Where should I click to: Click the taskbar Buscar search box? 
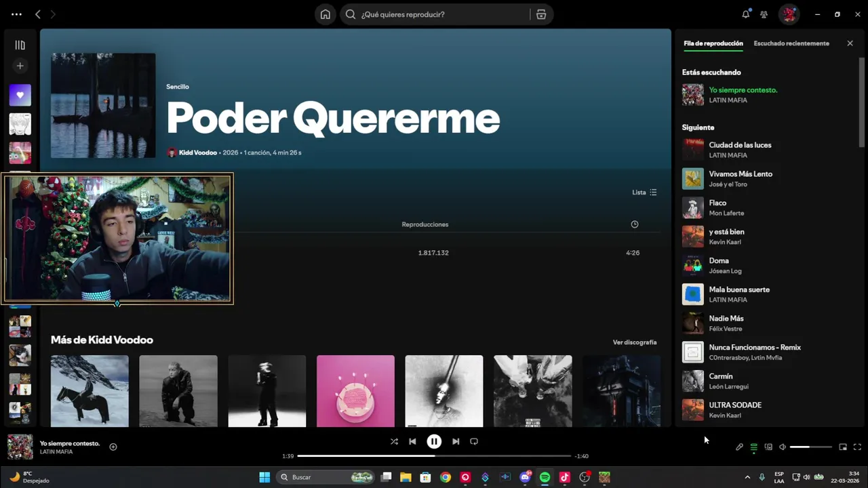pyautogui.click(x=327, y=477)
